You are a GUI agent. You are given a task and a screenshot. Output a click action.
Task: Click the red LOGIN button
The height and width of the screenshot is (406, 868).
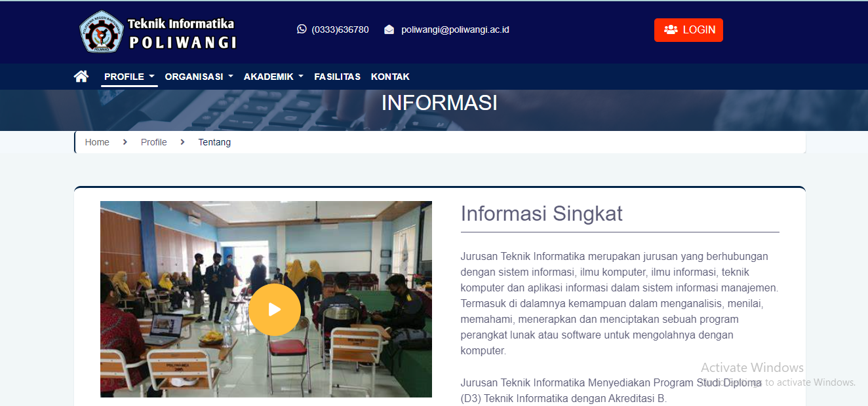(x=688, y=29)
